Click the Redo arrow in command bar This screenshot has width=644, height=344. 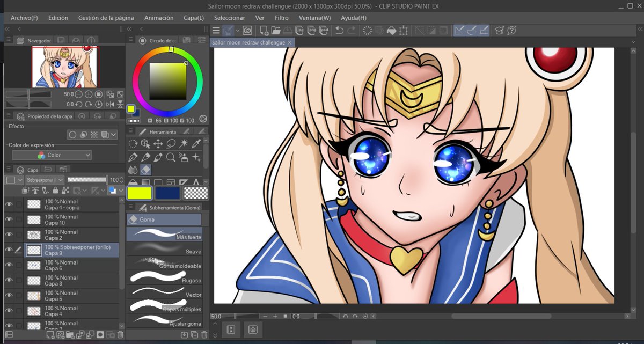coord(351,31)
